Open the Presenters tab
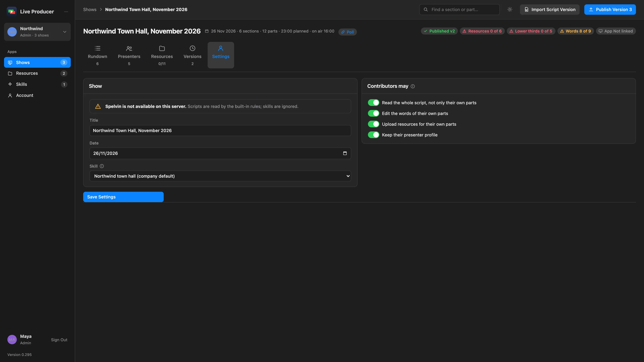The height and width of the screenshot is (362, 644). (x=129, y=55)
